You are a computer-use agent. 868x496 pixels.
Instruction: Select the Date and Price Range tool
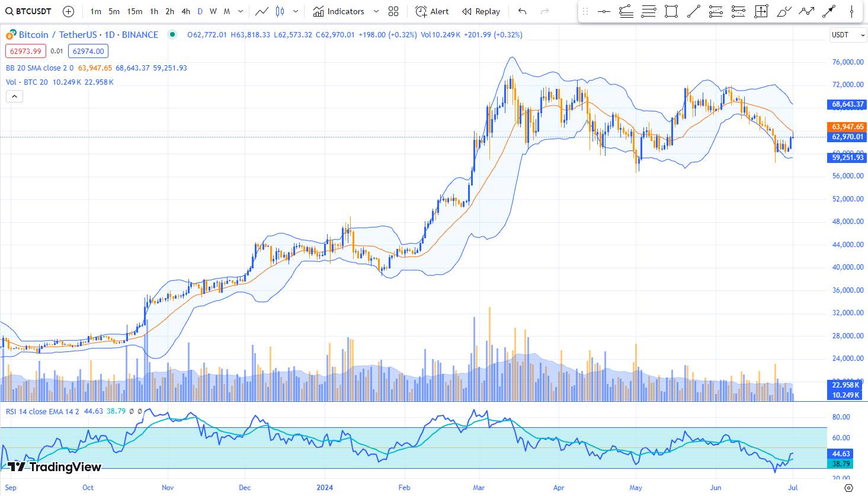coord(761,11)
